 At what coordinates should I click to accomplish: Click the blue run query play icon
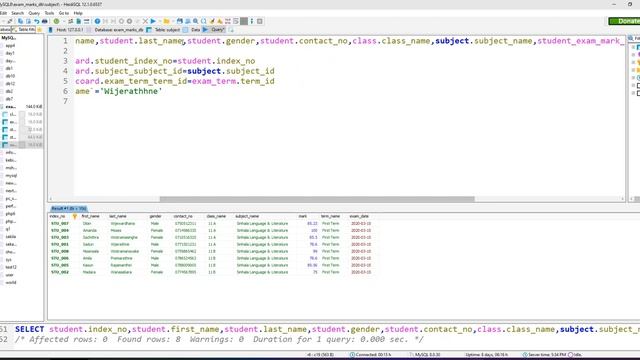153,21
